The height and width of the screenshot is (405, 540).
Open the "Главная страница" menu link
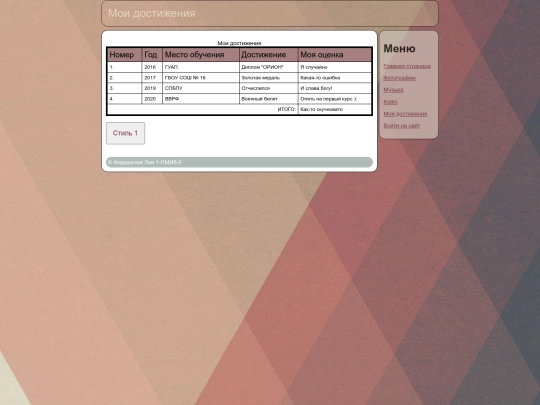pyautogui.click(x=407, y=66)
